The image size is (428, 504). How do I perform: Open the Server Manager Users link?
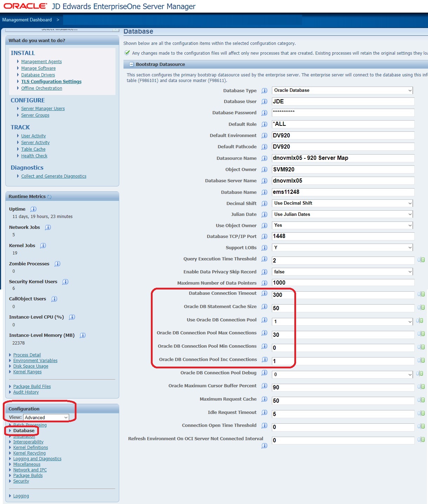click(x=43, y=109)
